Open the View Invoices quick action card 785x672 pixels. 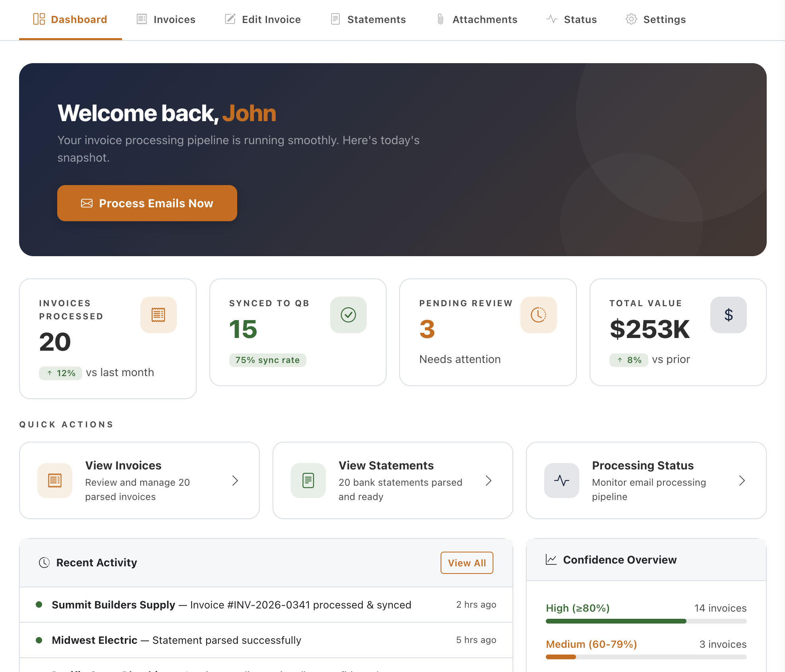(139, 481)
